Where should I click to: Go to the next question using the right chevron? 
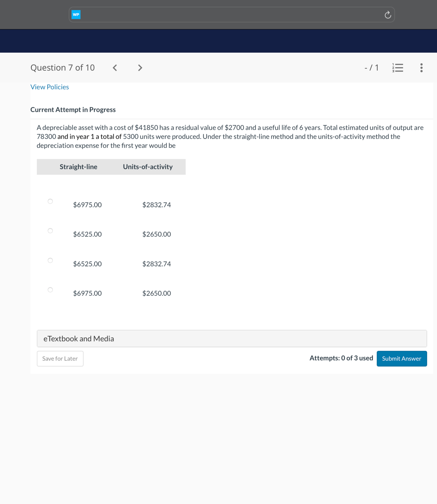pyautogui.click(x=140, y=68)
